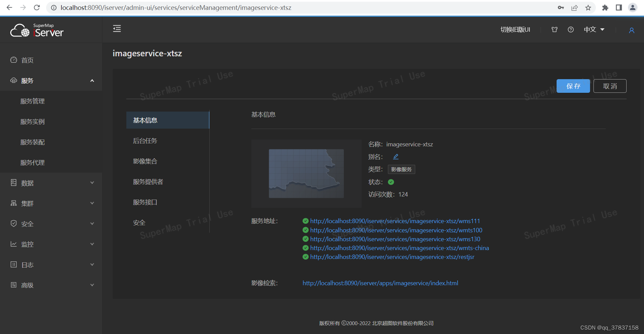The image size is (644, 334).
Task: Open the help question mark icon
Action: [x=571, y=30]
